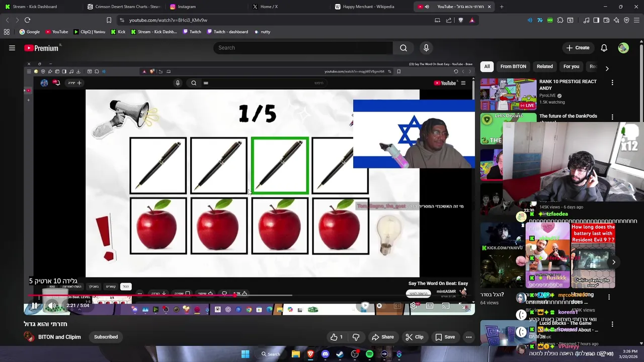Save the video to a playlist
644x362 pixels.
(445, 337)
